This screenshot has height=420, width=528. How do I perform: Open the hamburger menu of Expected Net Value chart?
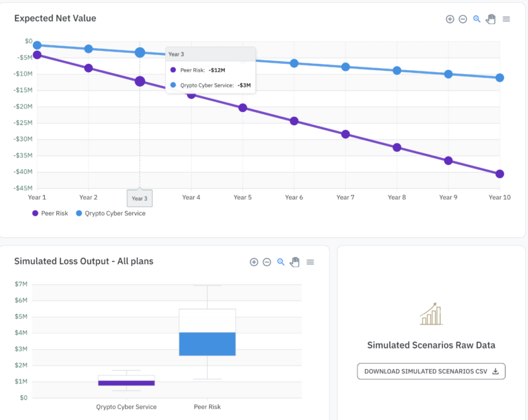click(x=506, y=19)
